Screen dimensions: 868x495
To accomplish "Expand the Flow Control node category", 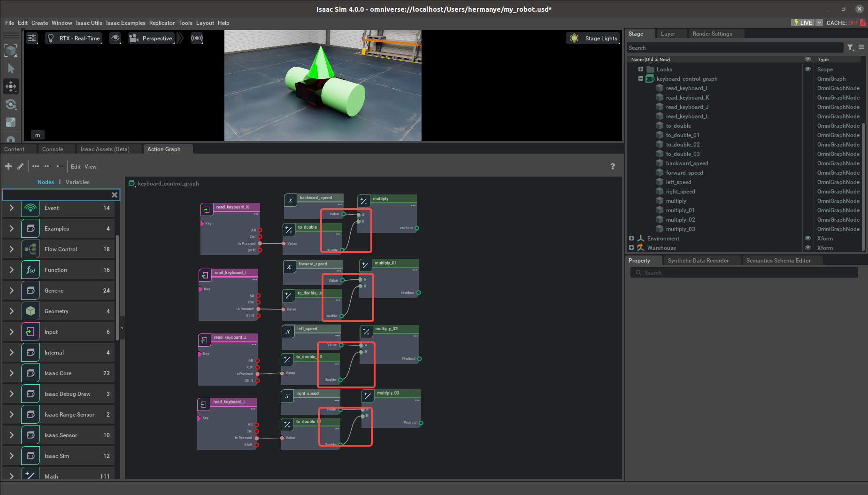I will pyautogui.click(x=12, y=249).
